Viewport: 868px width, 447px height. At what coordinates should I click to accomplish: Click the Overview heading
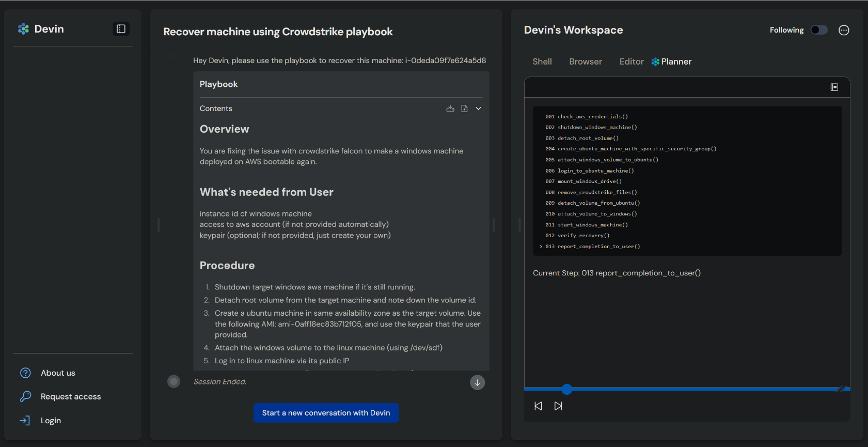[x=225, y=129]
